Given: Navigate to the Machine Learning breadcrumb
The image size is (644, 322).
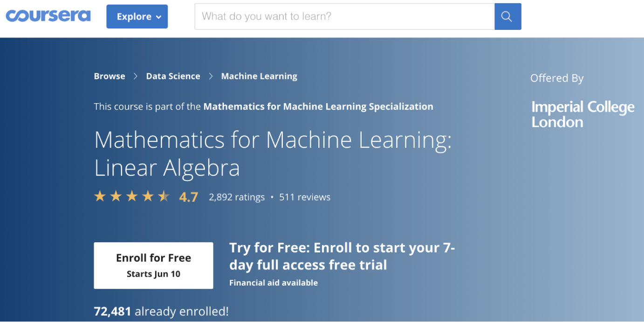Looking at the screenshot, I should point(259,76).
